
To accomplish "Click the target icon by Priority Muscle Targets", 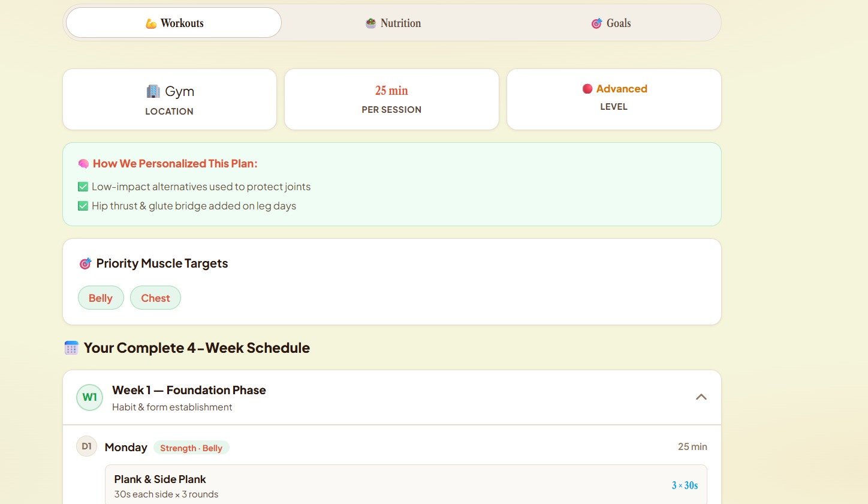I will (x=85, y=263).
